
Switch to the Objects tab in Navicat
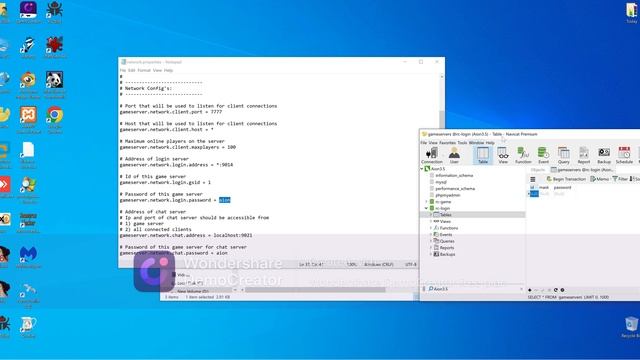coord(538,169)
